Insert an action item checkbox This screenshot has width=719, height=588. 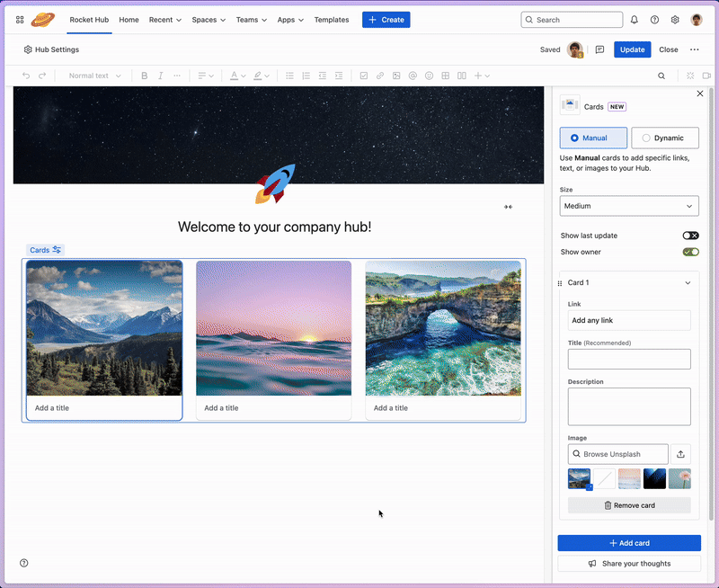[364, 76]
